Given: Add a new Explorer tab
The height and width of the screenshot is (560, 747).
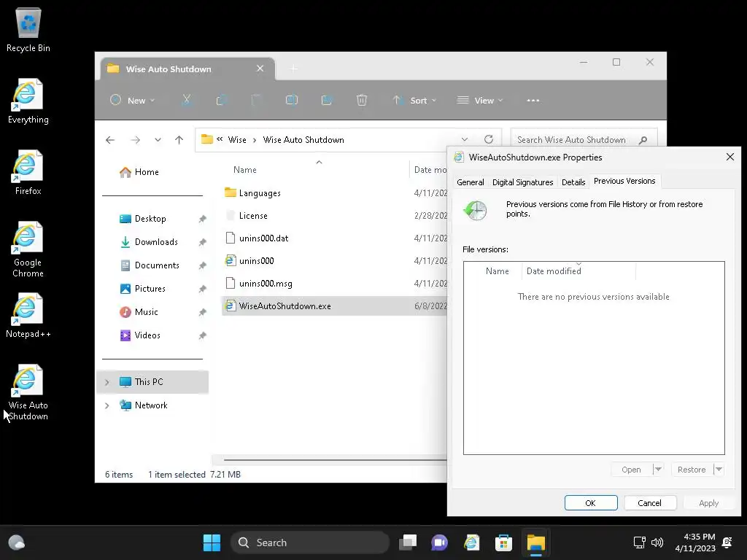Looking at the screenshot, I should coord(293,69).
